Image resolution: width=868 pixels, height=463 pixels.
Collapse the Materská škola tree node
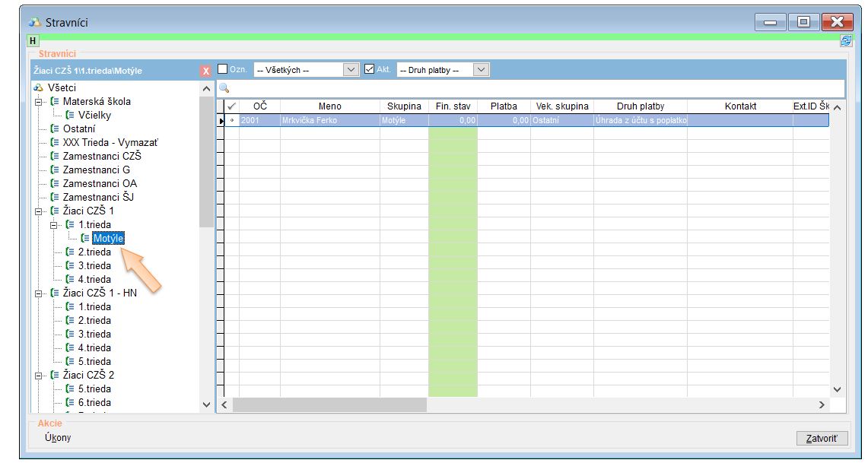[x=38, y=101]
